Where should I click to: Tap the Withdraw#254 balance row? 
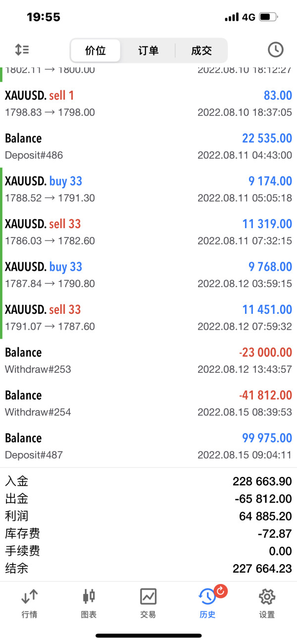pyautogui.click(x=148, y=403)
